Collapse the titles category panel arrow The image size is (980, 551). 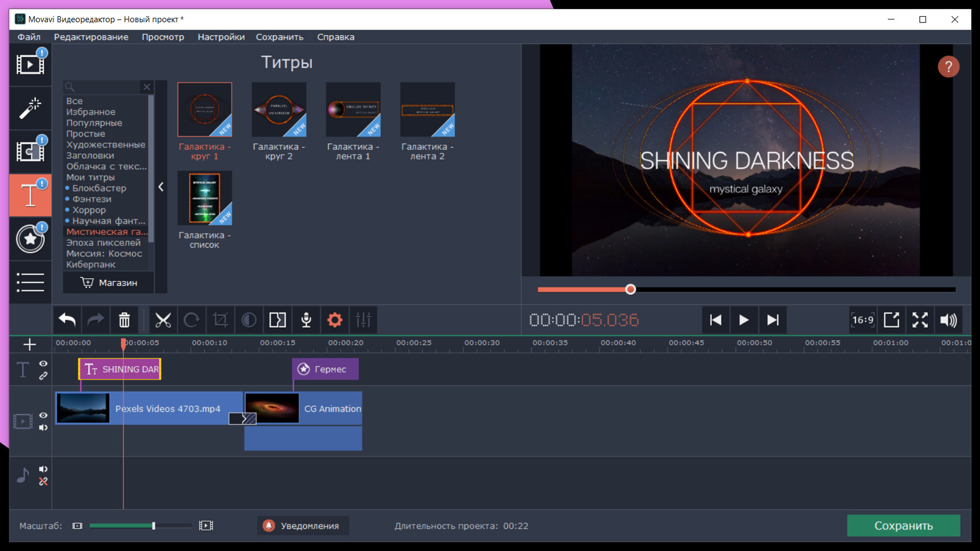(161, 187)
